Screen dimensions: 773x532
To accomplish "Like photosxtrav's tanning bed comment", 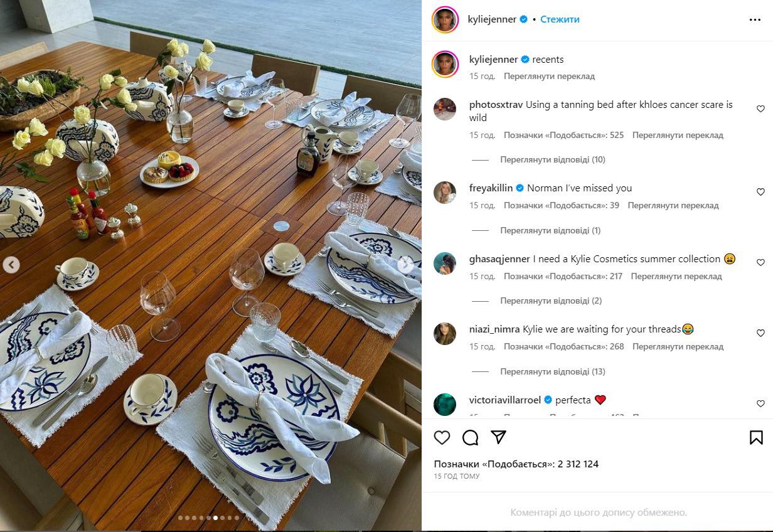I will 760,109.
